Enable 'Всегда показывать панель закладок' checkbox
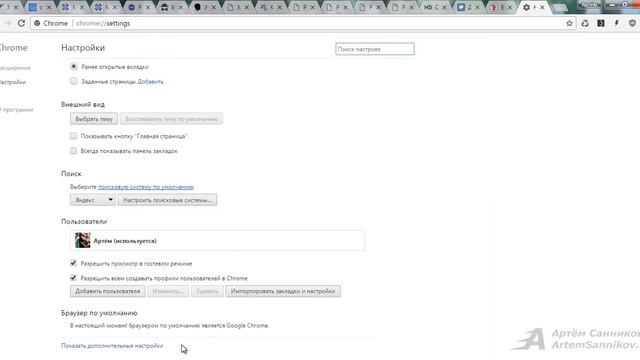 coord(73,151)
